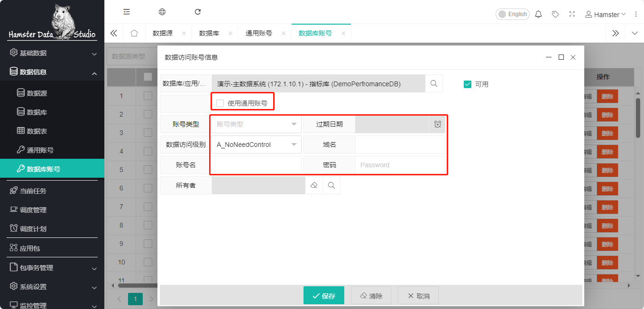Toggle the English language switch

tap(512, 14)
